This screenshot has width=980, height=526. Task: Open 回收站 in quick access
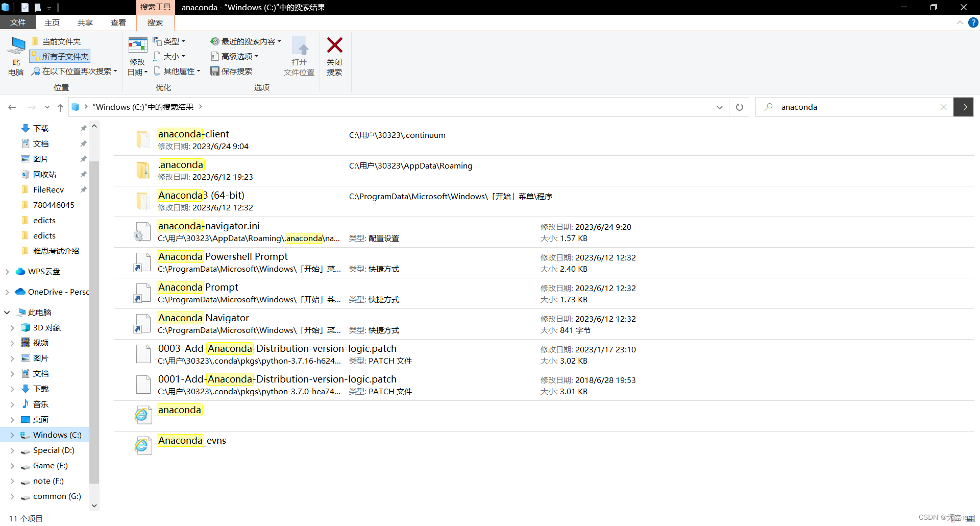click(x=45, y=174)
